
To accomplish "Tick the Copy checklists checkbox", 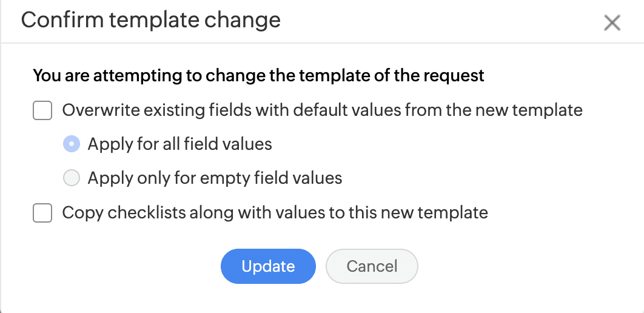I will [42, 213].
